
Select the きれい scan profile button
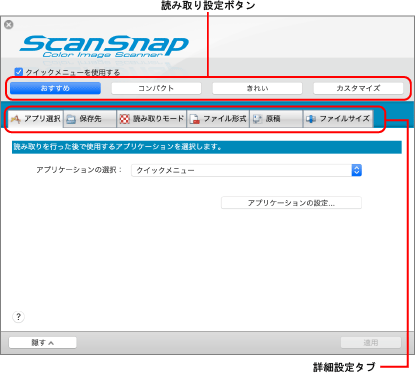tap(257, 88)
